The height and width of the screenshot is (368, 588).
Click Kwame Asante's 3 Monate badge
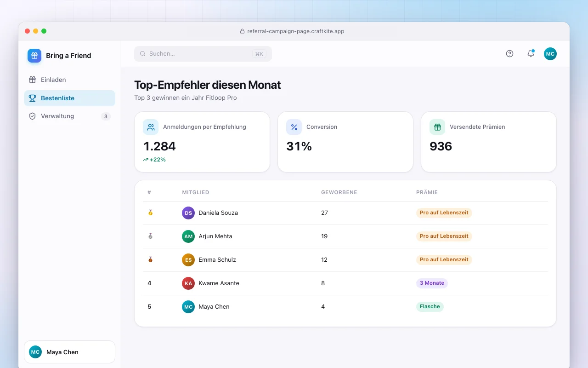[432, 283]
